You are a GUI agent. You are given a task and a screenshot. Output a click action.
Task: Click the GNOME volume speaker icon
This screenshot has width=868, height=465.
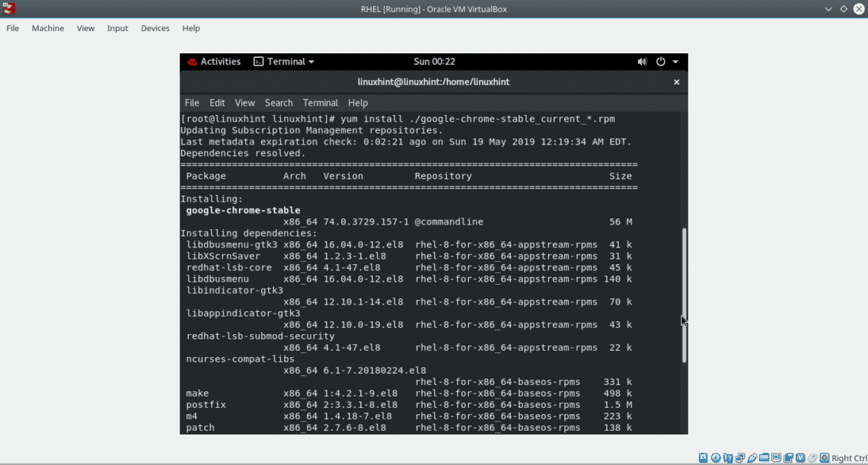click(x=642, y=62)
